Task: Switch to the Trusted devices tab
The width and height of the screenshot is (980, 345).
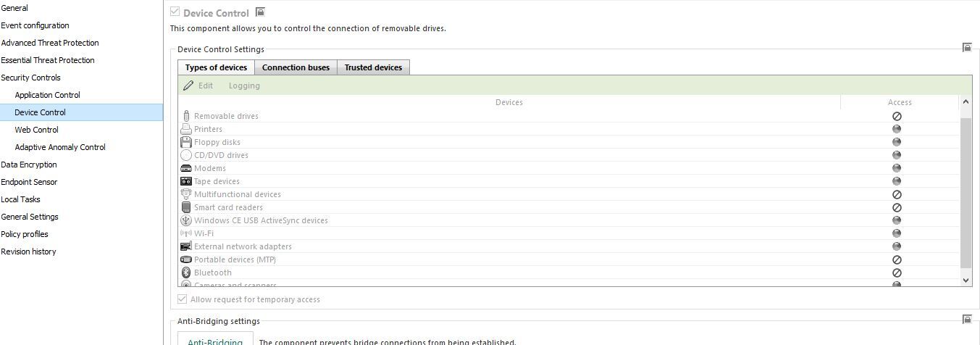Action: (x=373, y=67)
